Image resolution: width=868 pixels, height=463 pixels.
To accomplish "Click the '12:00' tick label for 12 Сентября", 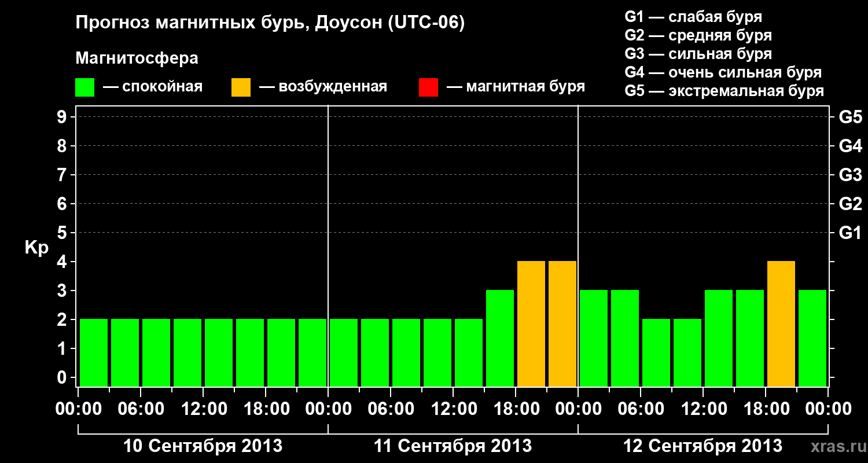I will [703, 409].
